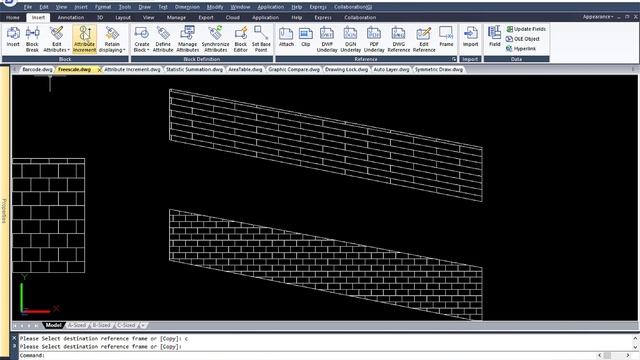Screen dimensions: 640x360
Task: Open the Export ribbon tab
Action: (206, 18)
